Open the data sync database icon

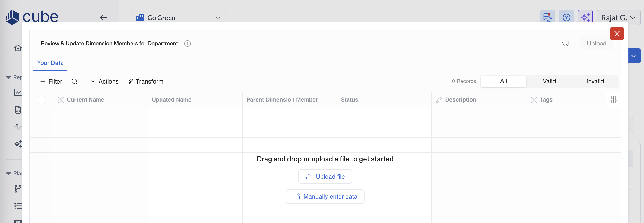[x=547, y=18]
